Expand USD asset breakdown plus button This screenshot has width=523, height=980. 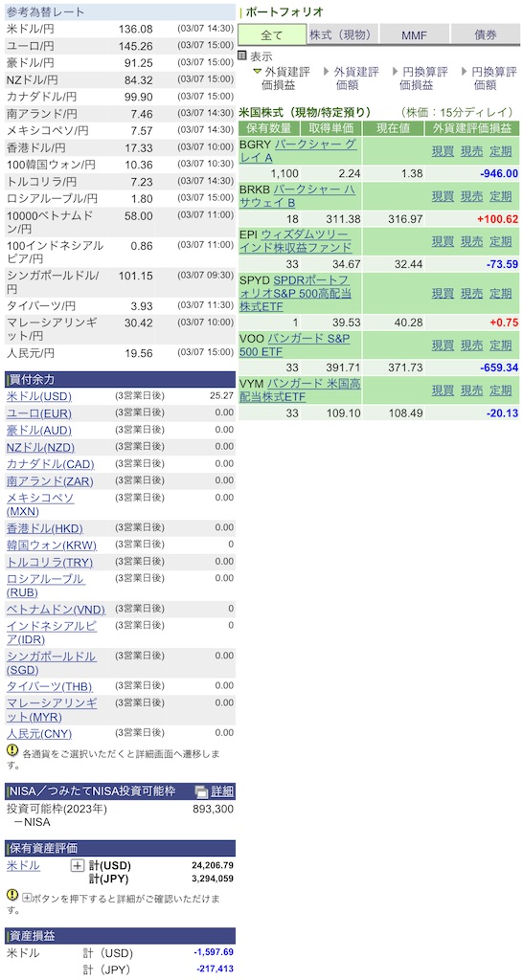78,865
